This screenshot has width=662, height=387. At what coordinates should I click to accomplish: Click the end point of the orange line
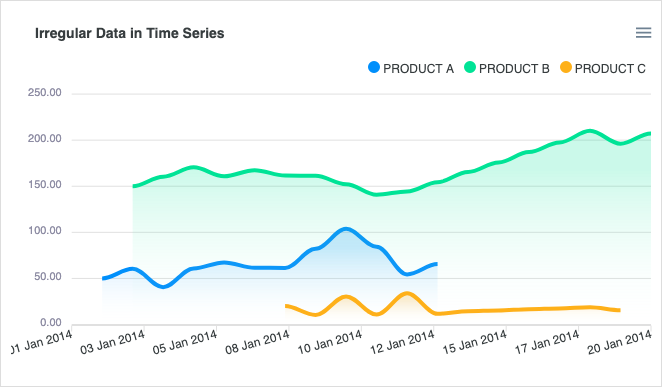[619, 310]
